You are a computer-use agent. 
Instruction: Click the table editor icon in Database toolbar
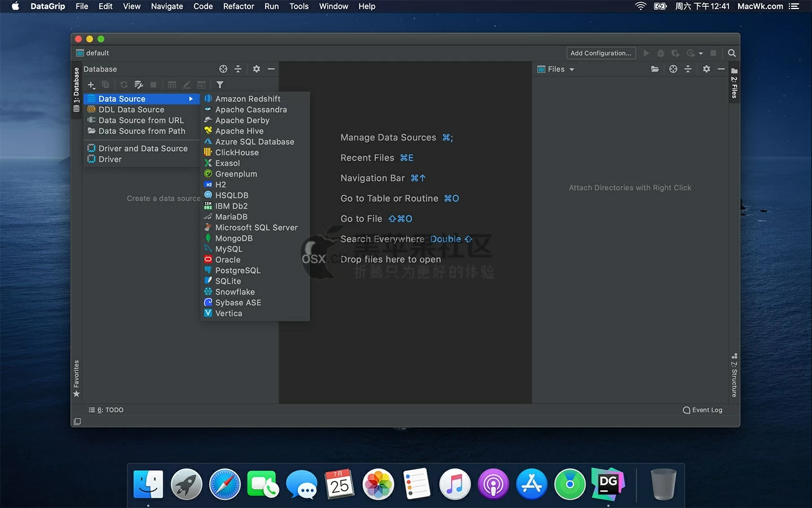[172, 85]
